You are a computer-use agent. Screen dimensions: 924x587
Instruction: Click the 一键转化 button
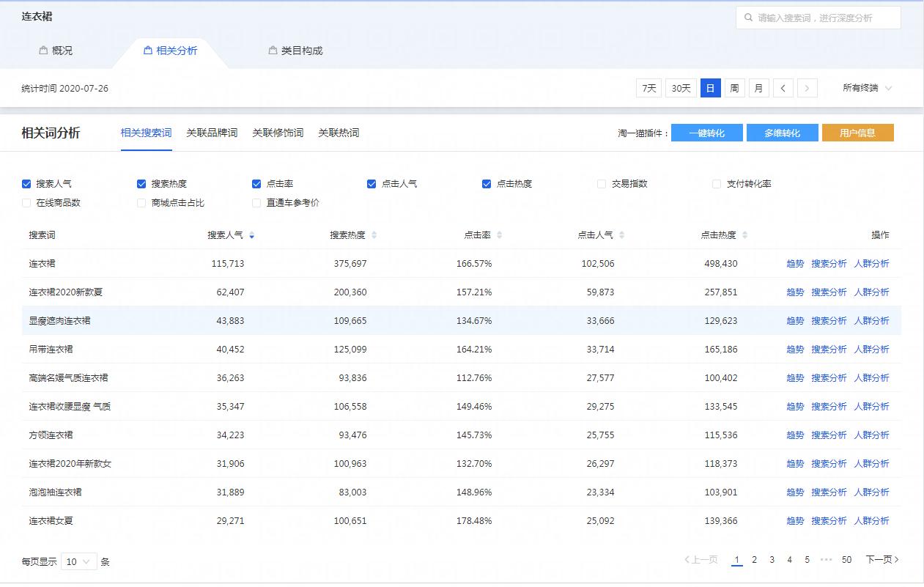(706, 133)
